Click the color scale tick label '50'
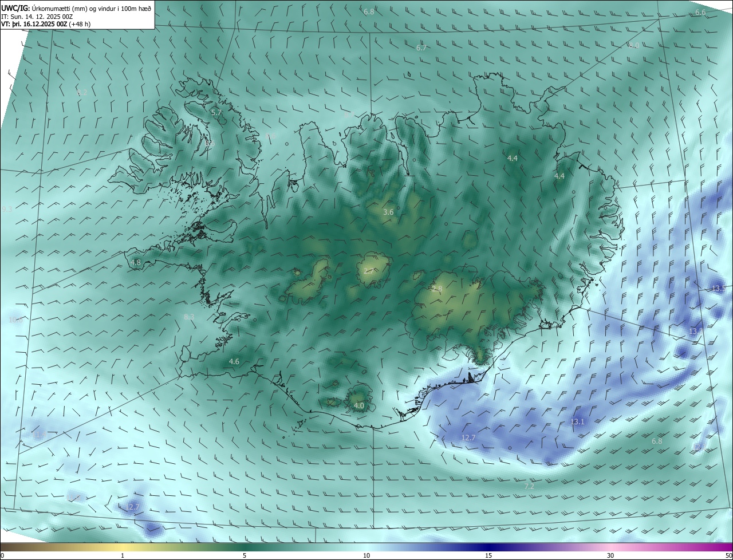Viewport: 733px width, 560px height. (x=728, y=555)
